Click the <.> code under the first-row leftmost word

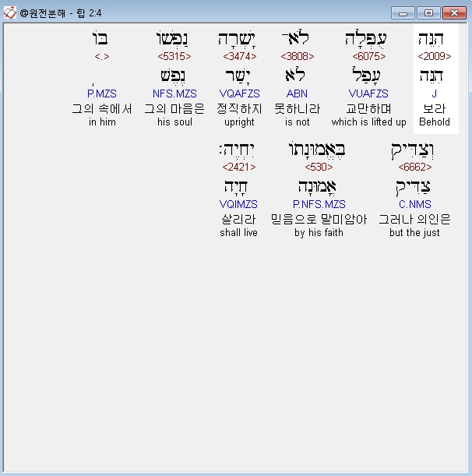point(102,56)
